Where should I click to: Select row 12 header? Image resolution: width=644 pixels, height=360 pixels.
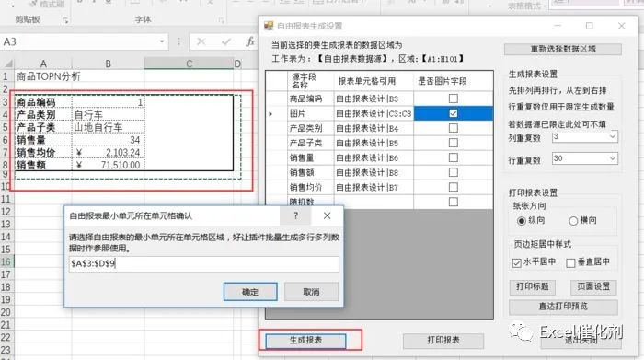[6, 211]
